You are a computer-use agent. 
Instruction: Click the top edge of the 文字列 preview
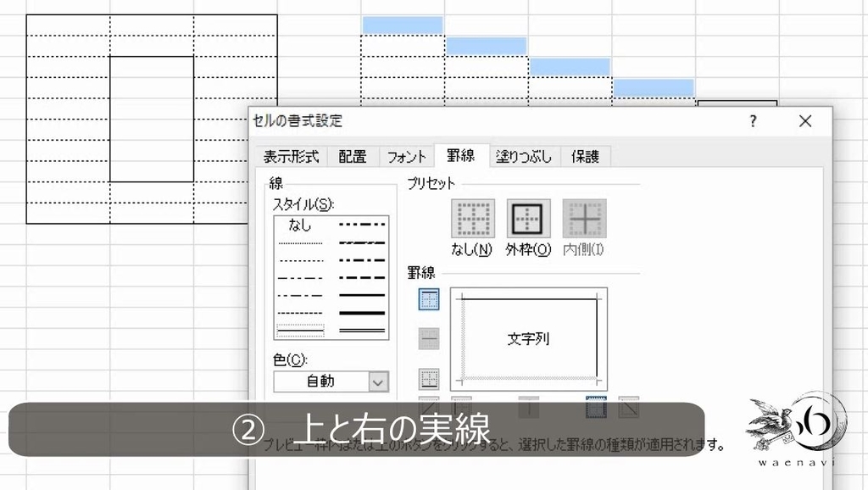coord(530,298)
